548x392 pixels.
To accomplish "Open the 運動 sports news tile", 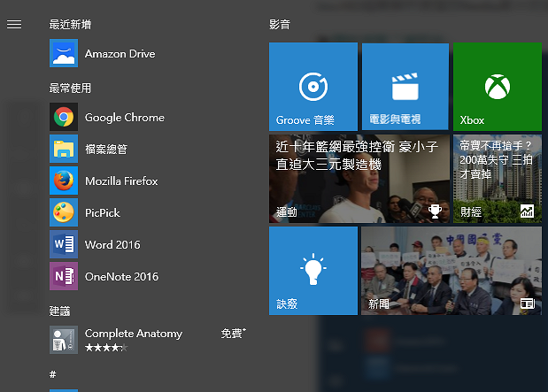I will 359,179.
